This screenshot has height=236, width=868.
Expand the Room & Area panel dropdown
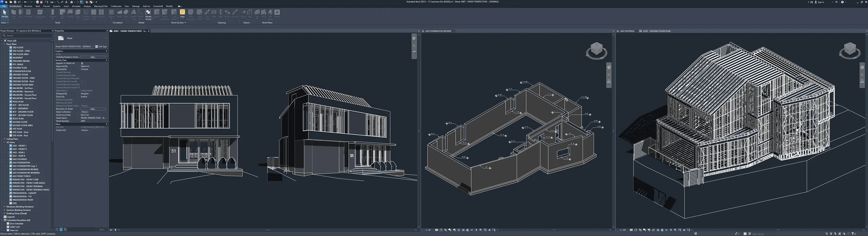point(178,23)
